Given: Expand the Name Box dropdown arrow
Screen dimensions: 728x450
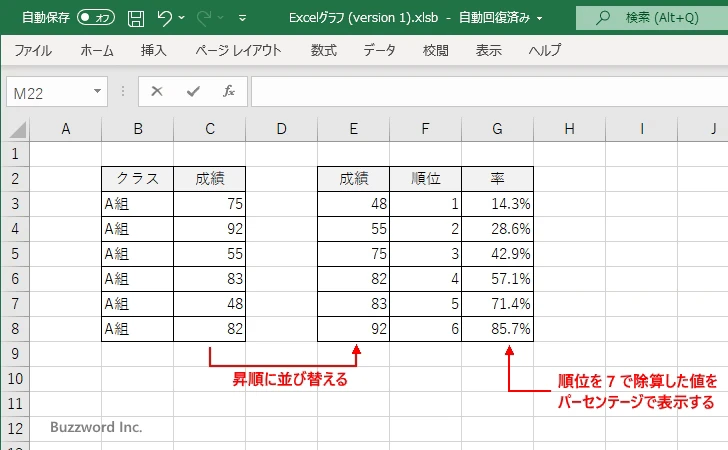Looking at the screenshot, I should coord(98,91).
